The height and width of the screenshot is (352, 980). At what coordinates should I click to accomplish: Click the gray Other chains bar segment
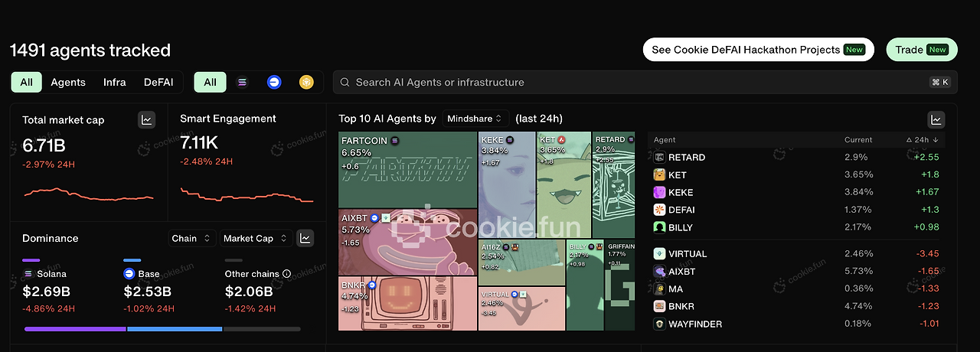(262, 329)
